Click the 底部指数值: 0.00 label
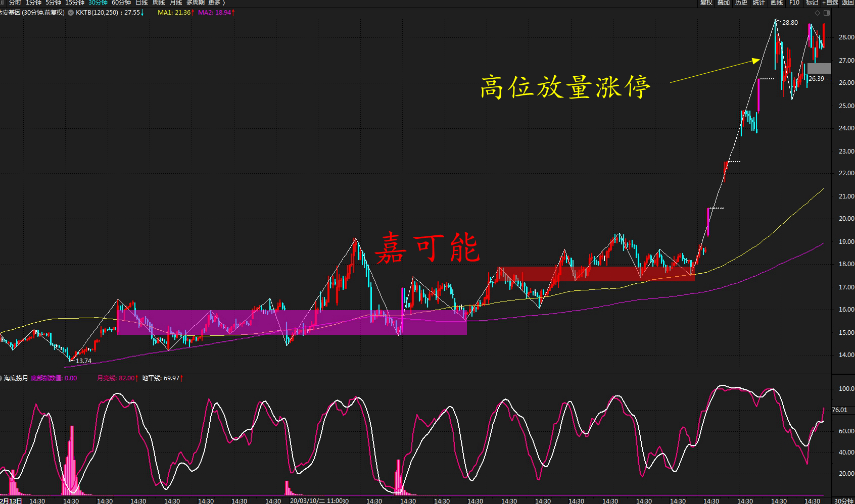This screenshot has height=504, width=855. coord(54,378)
